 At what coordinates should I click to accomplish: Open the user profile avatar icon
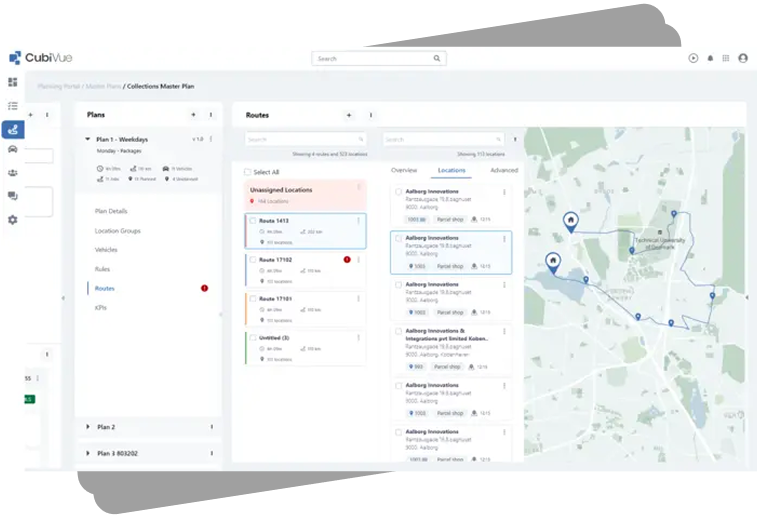coord(743,59)
